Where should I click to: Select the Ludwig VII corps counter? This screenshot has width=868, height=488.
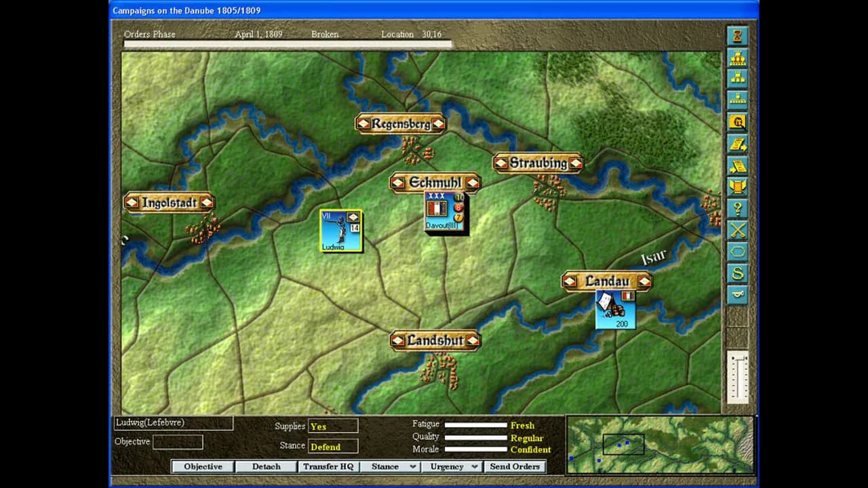click(341, 230)
